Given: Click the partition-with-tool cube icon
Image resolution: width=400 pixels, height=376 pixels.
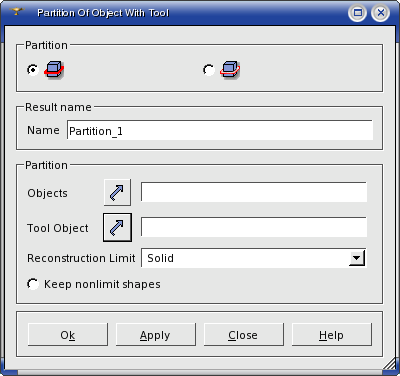Looking at the screenshot, I should click(x=54, y=70).
